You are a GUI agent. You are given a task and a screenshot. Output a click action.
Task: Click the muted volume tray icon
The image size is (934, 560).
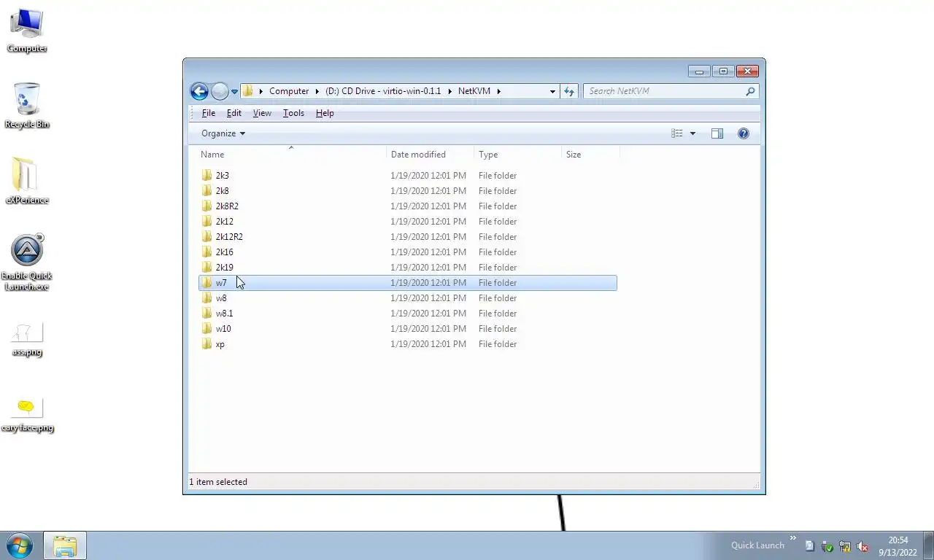pyautogui.click(x=862, y=546)
